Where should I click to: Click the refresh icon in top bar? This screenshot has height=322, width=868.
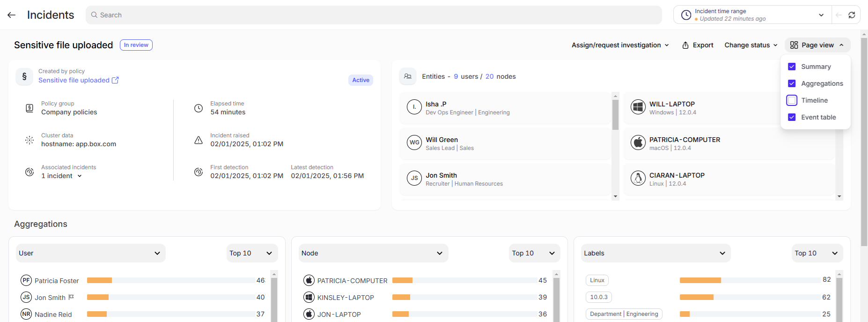pyautogui.click(x=852, y=15)
